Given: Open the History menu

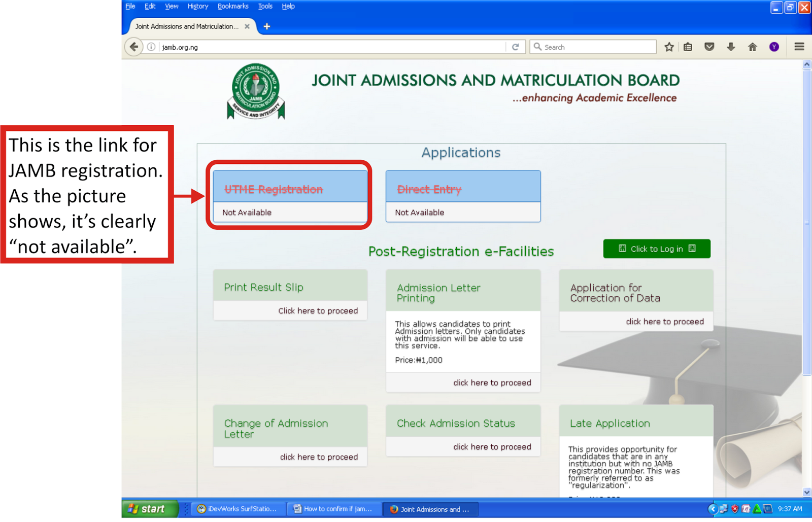Looking at the screenshot, I should 197,6.
